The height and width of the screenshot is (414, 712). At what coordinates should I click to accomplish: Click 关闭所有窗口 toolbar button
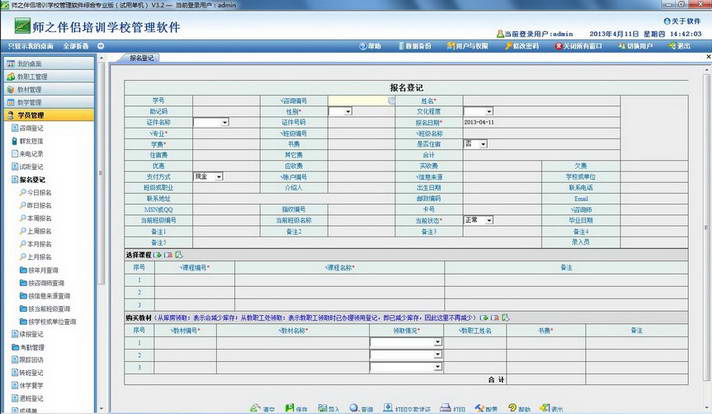pyautogui.click(x=578, y=46)
